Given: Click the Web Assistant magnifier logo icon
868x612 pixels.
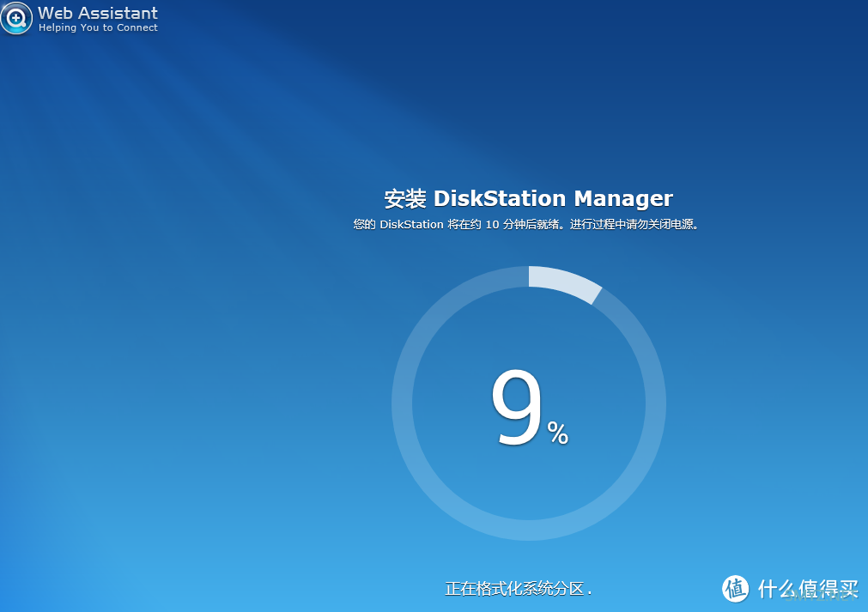Looking at the screenshot, I should (16, 18).
